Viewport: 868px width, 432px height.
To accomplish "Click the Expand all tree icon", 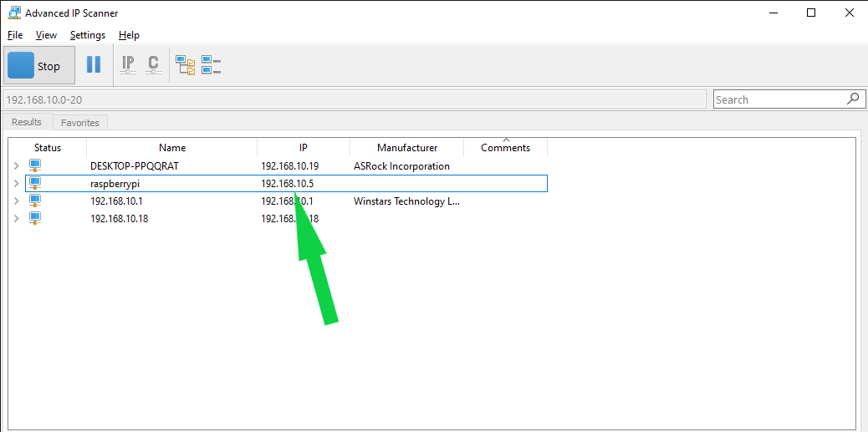I will [x=185, y=65].
